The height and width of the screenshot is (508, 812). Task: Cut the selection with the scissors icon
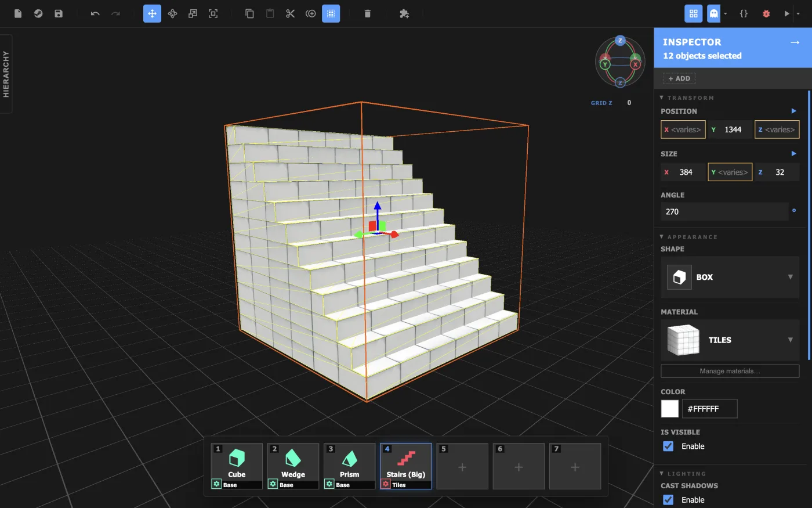(x=291, y=13)
